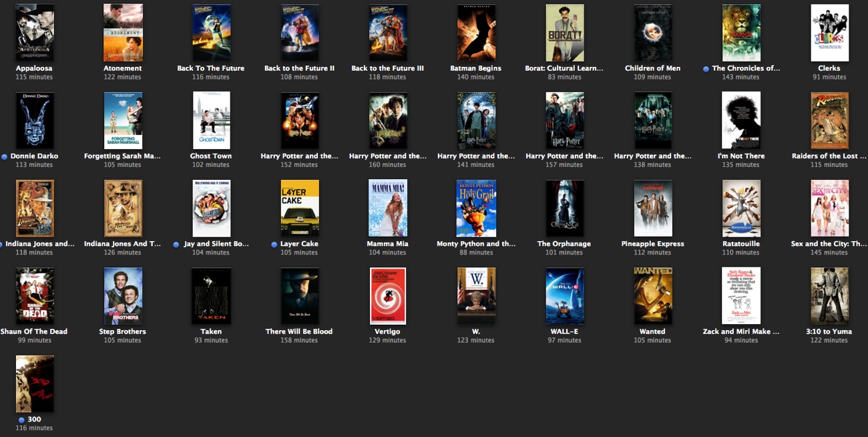Open the 300 poster in the bottom row
Image resolution: width=868 pixels, height=437 pixels.
(x=35, y=383)
